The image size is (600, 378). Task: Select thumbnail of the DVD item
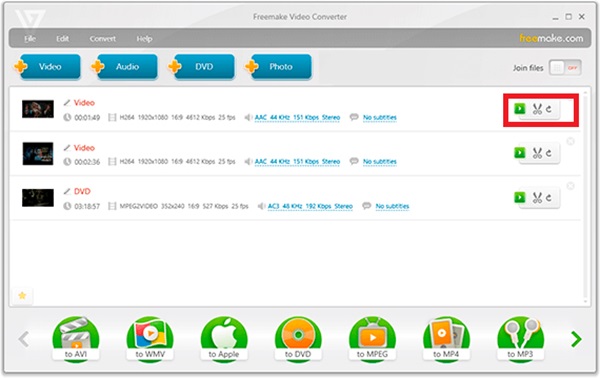coord(38,198)
